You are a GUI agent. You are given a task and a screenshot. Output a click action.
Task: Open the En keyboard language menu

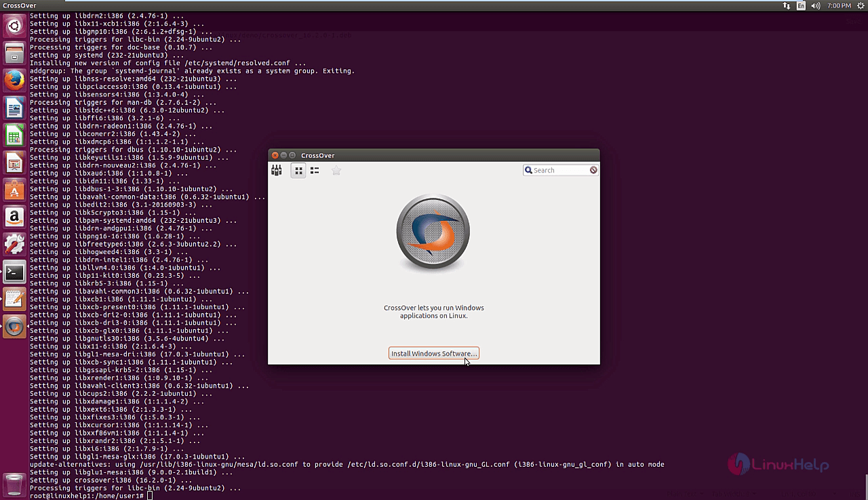point(802,5)
